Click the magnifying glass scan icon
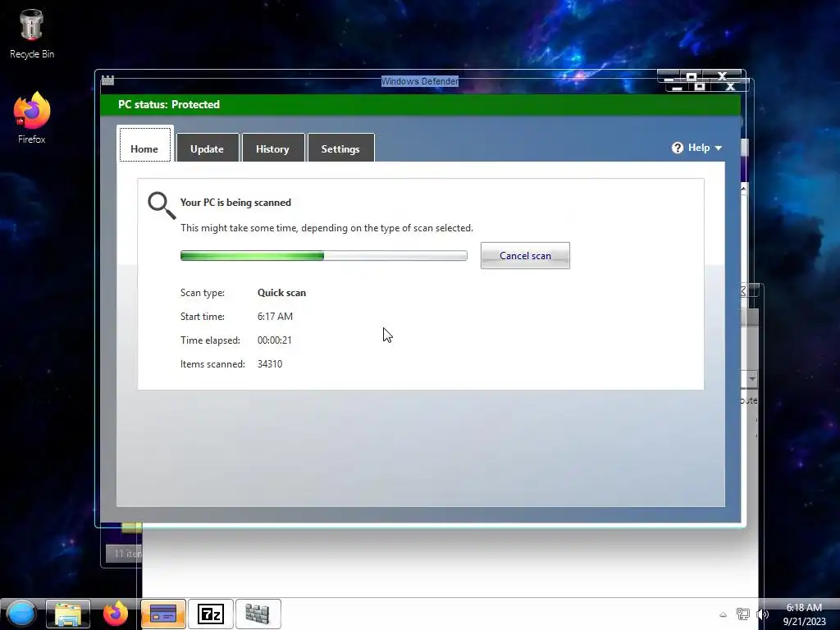 pyautogui.click(x=162, y=206)
